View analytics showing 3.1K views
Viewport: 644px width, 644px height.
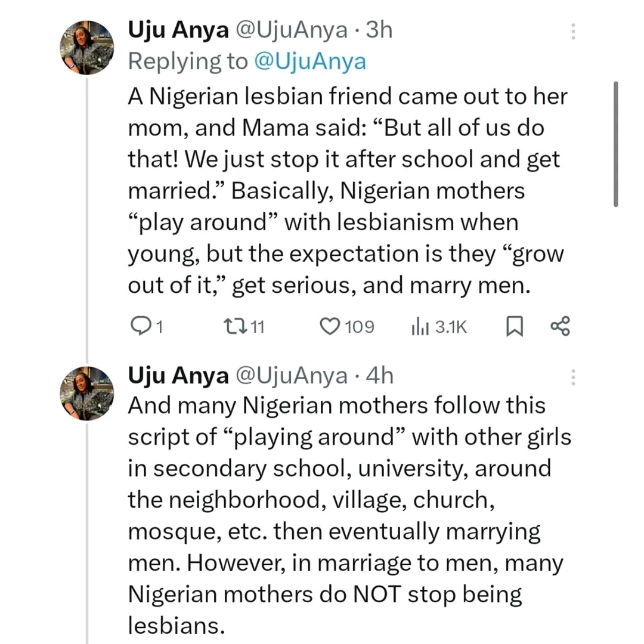419,326
